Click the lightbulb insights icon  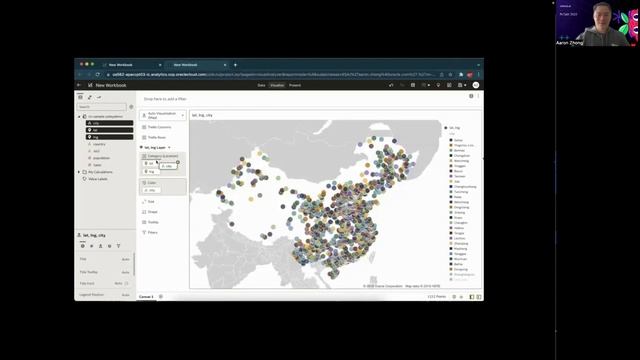coord(438,85)
